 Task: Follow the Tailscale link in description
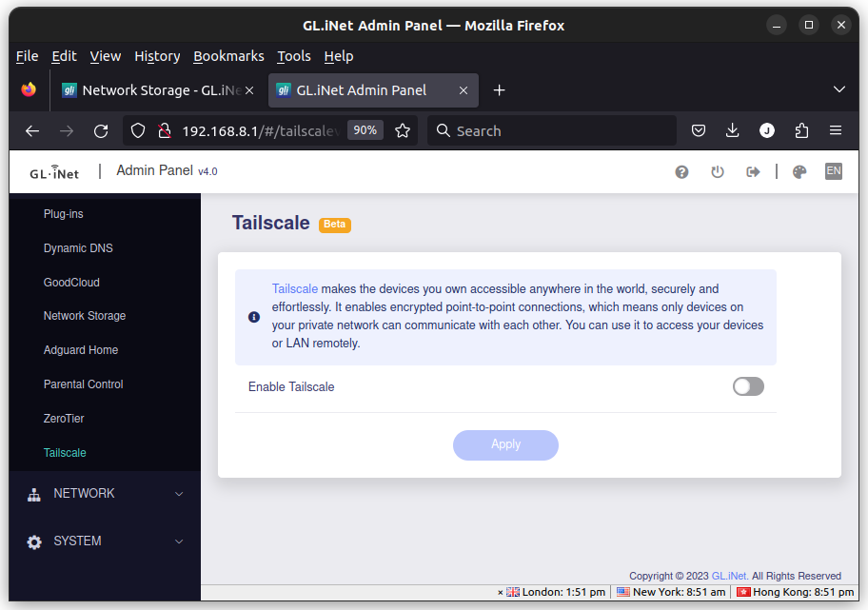click(x=294, y=289)
